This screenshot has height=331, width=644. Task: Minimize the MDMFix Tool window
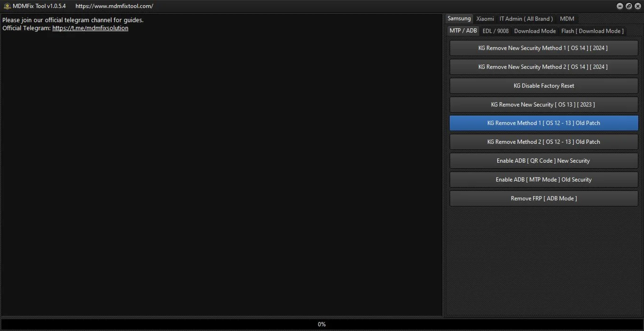pos(620,6)
